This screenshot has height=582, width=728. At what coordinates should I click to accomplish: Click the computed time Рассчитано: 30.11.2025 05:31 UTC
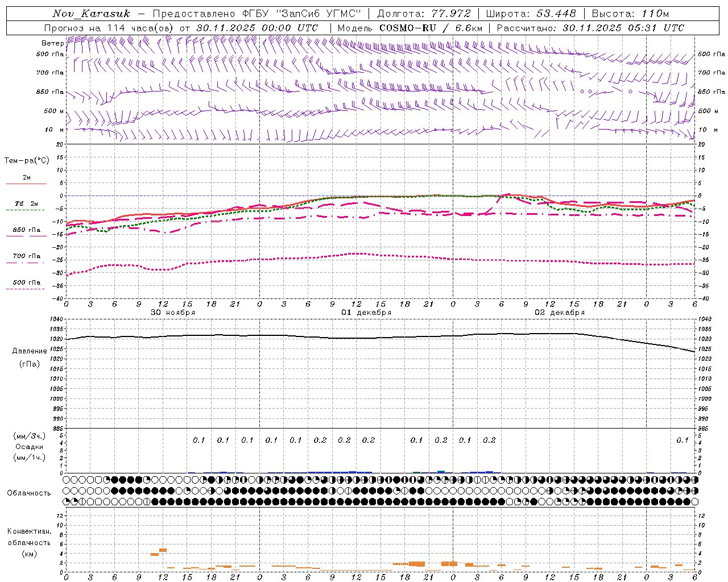[x=590, y=28]
